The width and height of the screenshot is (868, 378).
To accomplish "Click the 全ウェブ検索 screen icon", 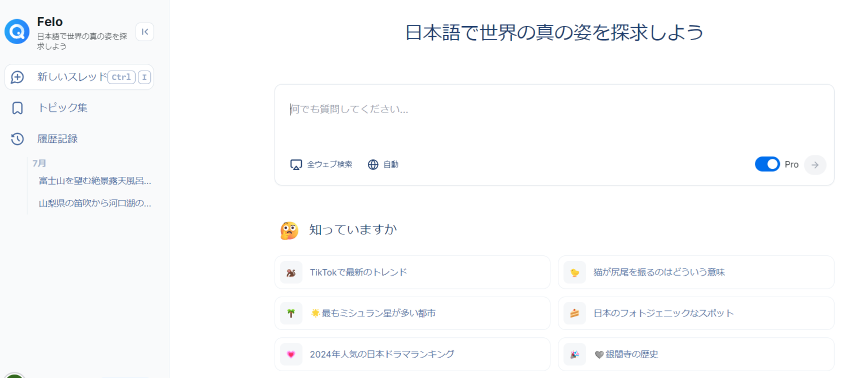I will coord(296,164).
